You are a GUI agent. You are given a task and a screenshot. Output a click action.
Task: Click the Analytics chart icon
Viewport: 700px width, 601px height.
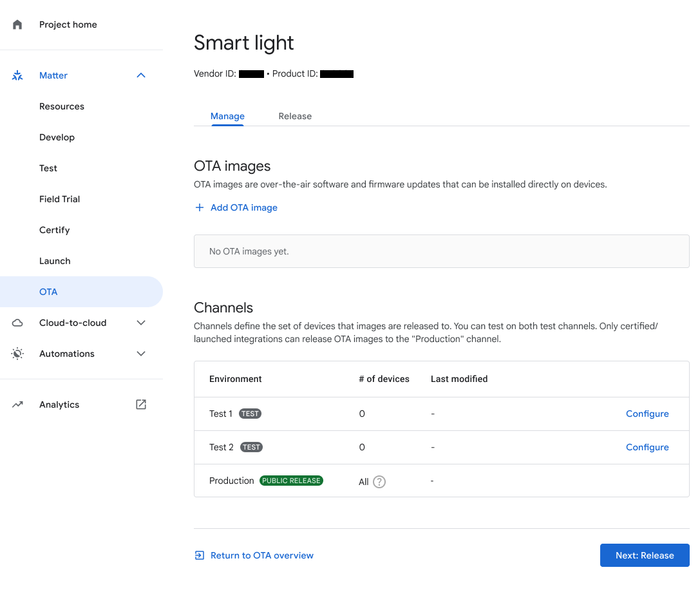coord(17,405)
